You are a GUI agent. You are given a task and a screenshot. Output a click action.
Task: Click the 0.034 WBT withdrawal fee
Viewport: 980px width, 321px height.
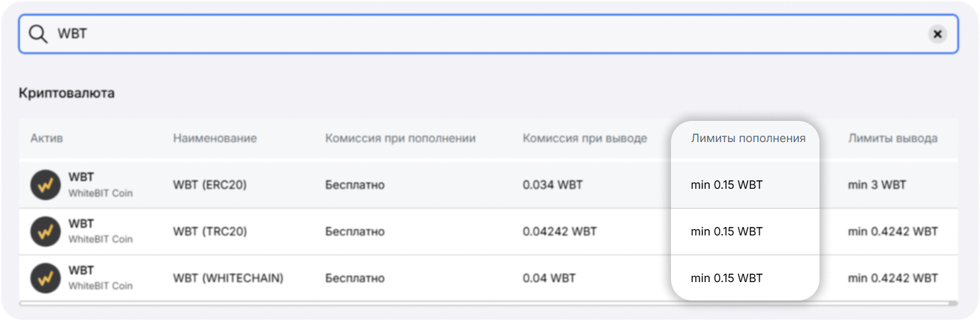(553, 185)
